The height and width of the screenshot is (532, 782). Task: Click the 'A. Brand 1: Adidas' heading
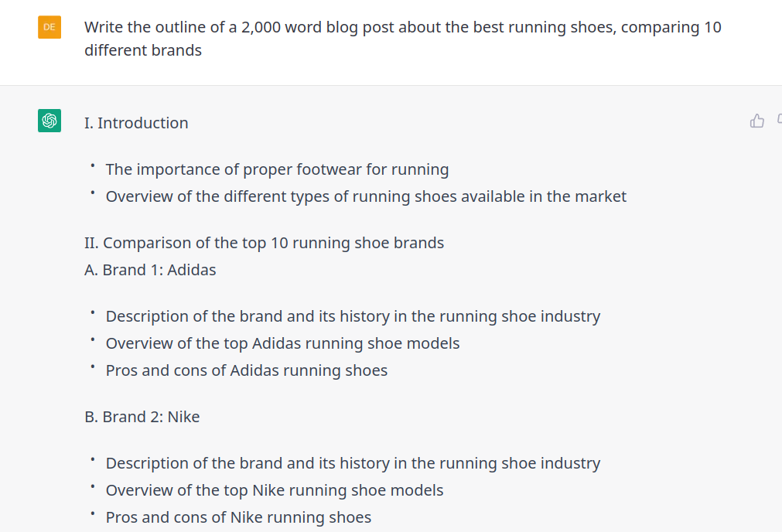point(150,270)
